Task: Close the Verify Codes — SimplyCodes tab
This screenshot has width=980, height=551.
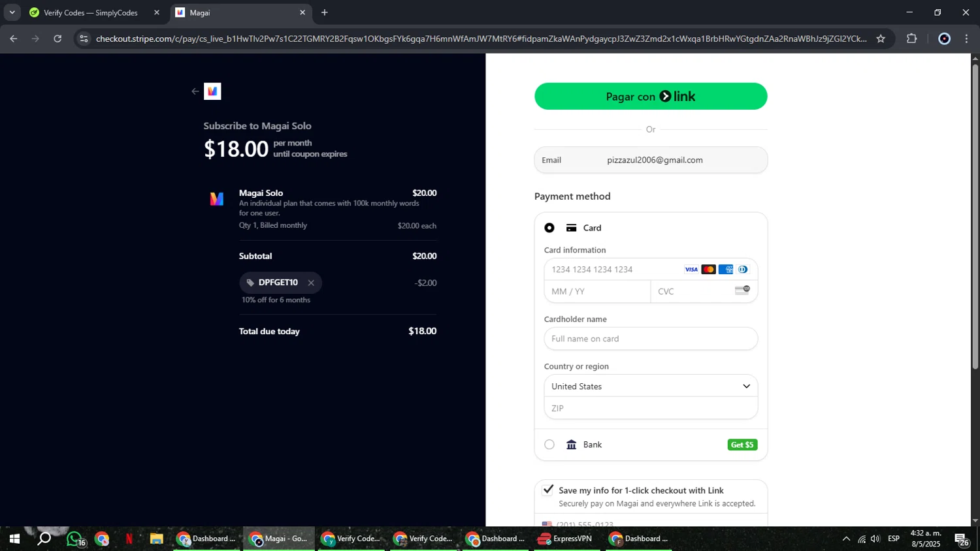Action: point(157,12)
